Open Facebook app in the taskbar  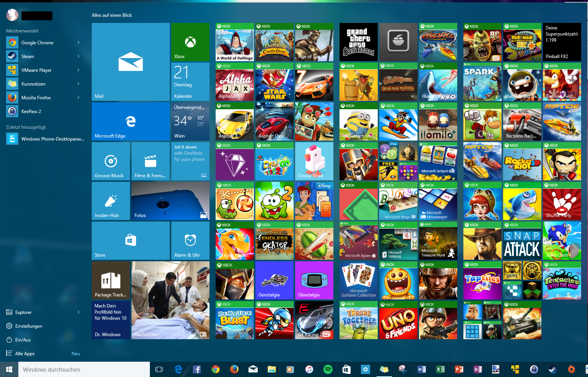(197, 369)
